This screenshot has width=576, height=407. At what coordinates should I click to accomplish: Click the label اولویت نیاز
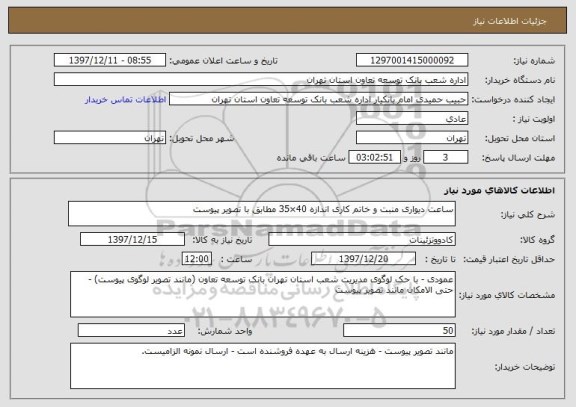point(534,119)
